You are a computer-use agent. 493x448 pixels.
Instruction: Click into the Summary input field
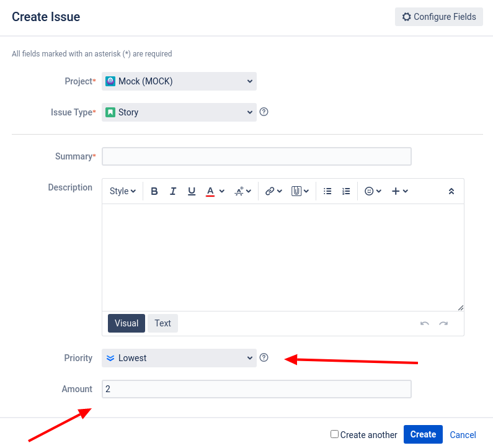256,156
